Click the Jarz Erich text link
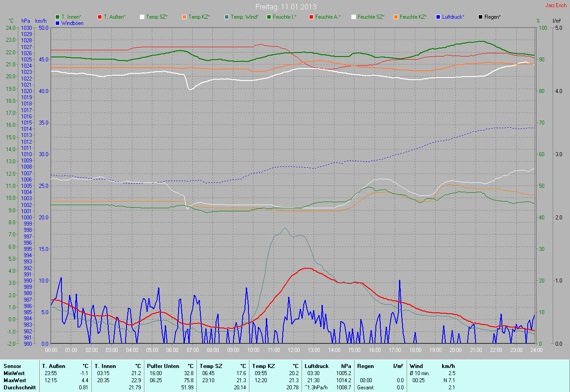The width and height of the screenshot is (570, 392). (556, 5)
